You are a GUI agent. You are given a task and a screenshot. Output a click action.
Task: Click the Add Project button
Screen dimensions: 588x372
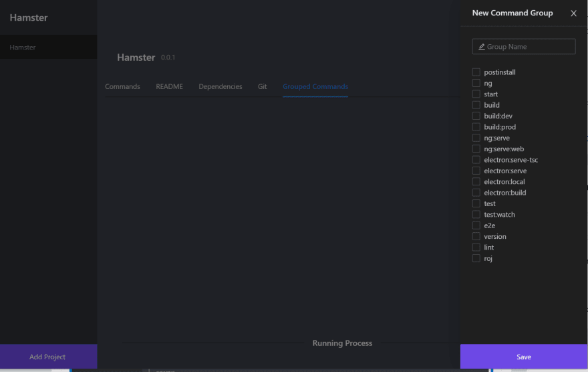[48, 357]
